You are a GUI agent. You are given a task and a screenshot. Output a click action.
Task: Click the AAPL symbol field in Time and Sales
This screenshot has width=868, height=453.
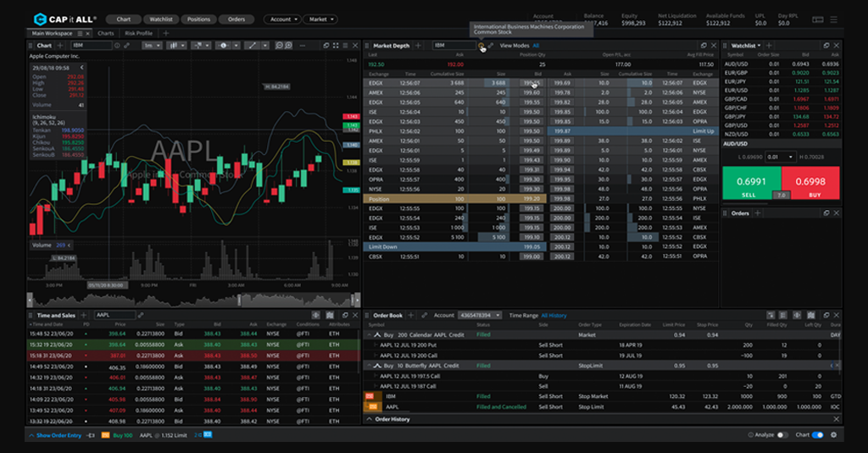pos(113,315)
